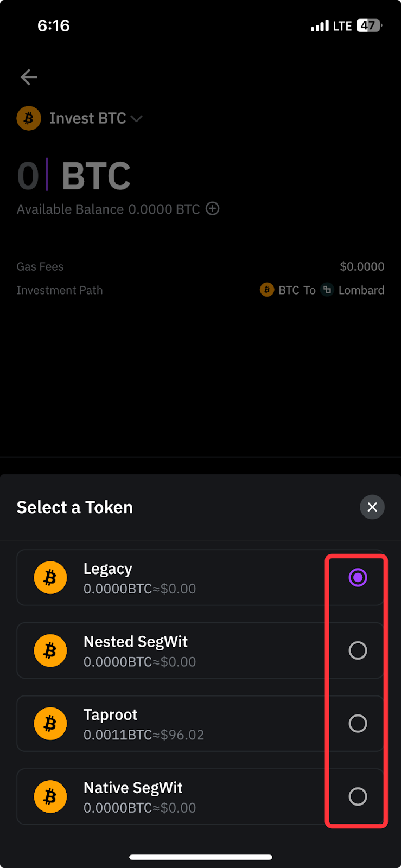Go back using the left arrow
This screenshot has height=868, width=401.
[x=29, y=77]
